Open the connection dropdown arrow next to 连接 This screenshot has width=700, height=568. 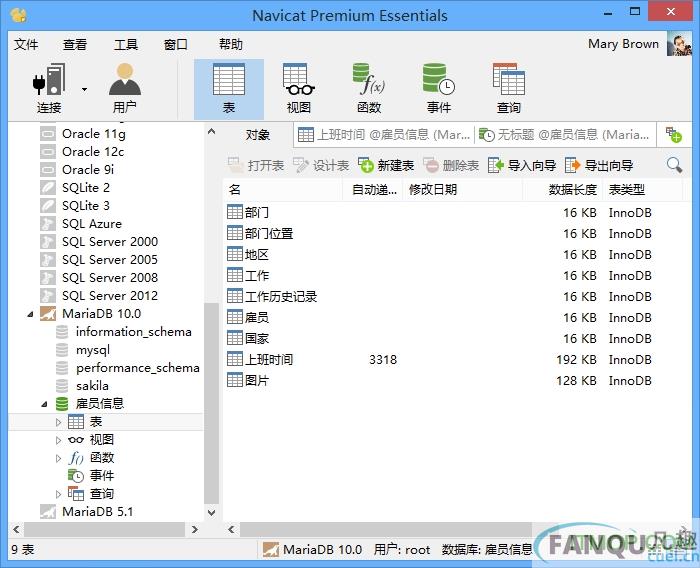[84, 89]
